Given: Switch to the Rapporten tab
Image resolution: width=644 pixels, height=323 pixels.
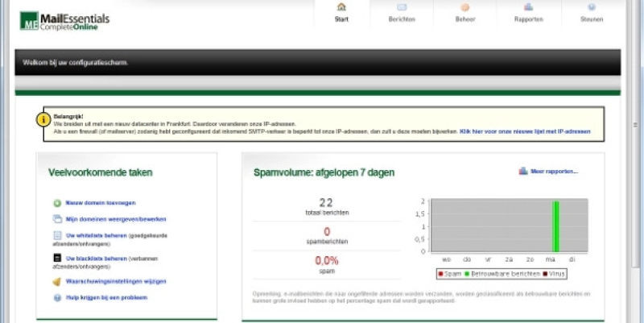Looking at the screenshot, I should [528, 19].
